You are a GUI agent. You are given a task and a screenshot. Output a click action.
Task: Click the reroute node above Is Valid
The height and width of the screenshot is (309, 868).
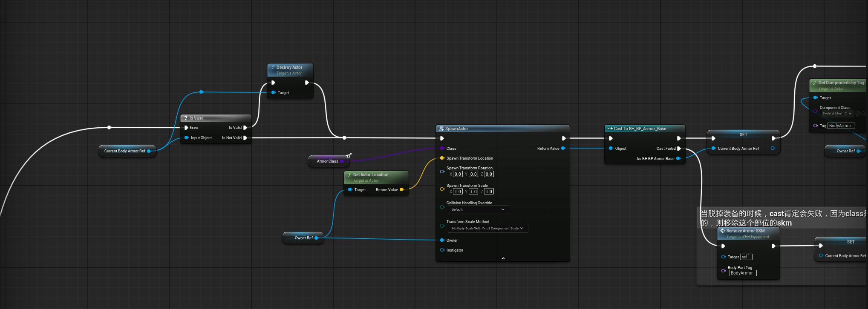point(201,92)
